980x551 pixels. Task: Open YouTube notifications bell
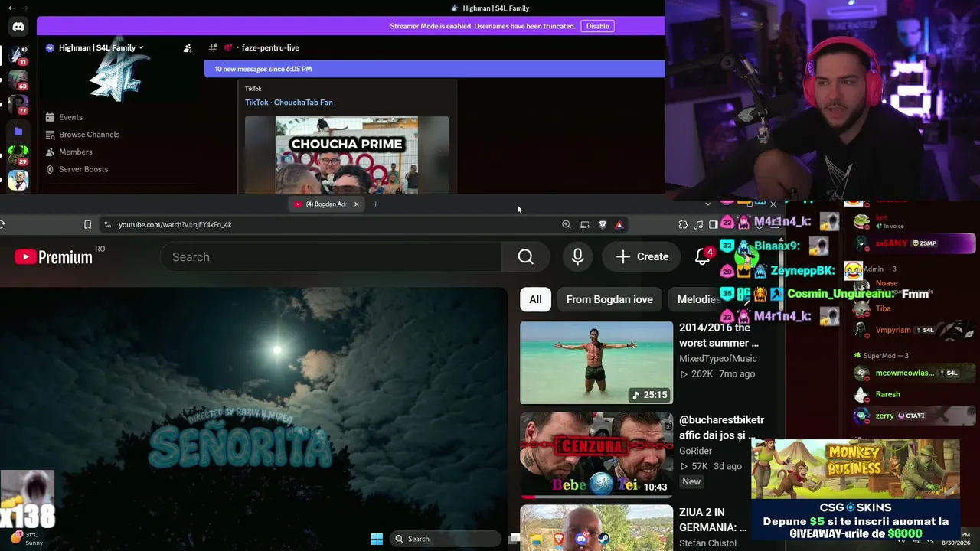click(702, 257)
